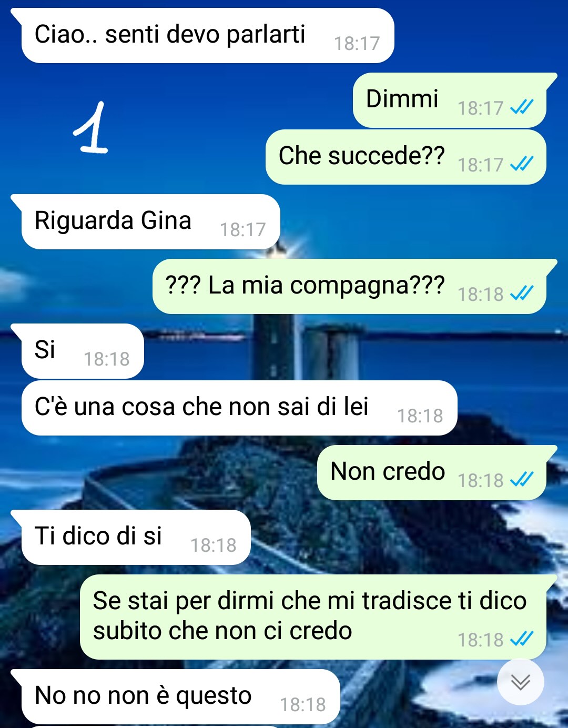Select the green Dimmi bubble
This screenshot has width=568, height=728.
tap(450, 100)
